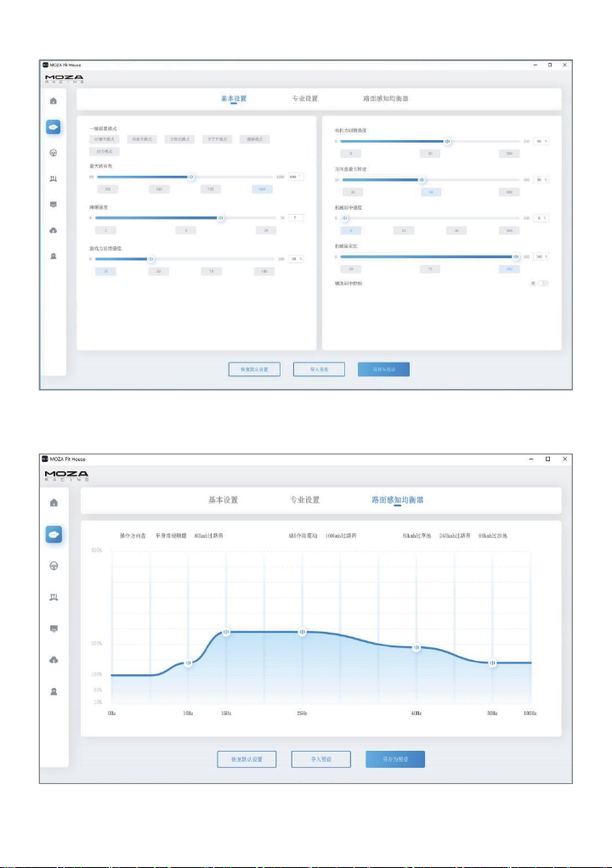Viewport: 612px width, 868px height.
Task: Click the equalizer curve handle at 25Hz
Action: point(303,632)
